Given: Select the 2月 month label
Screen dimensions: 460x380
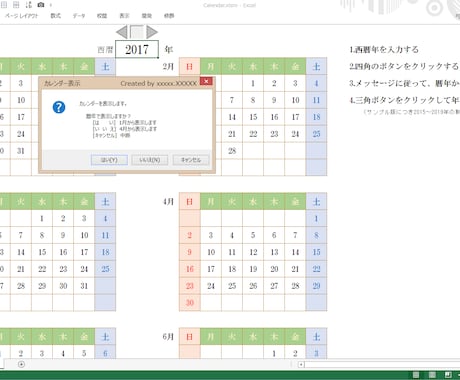Looking at the screenshot, I should click(168, 66).
